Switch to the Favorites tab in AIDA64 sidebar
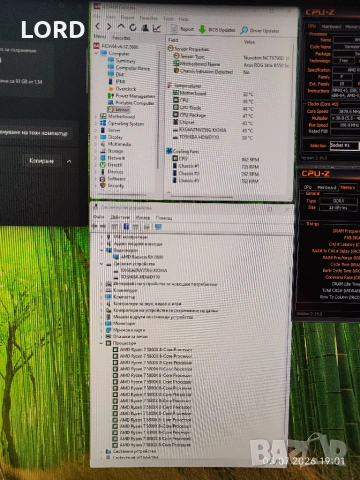The height and width of the screenshot is (480, 360). coord(121,38)
